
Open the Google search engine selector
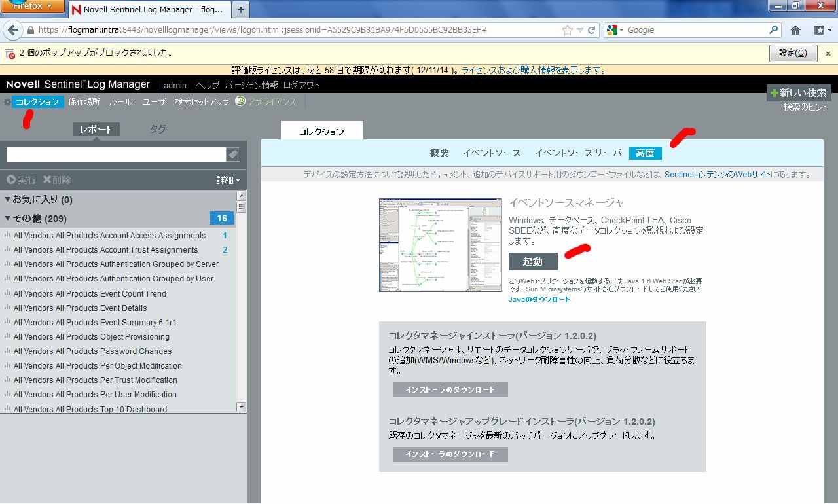613,30
